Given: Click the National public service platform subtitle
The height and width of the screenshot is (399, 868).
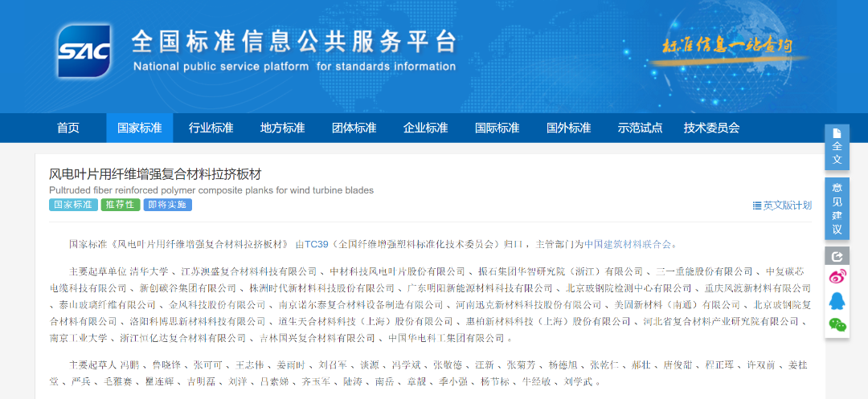Looking at the screenshot, I should coord(294,67).
